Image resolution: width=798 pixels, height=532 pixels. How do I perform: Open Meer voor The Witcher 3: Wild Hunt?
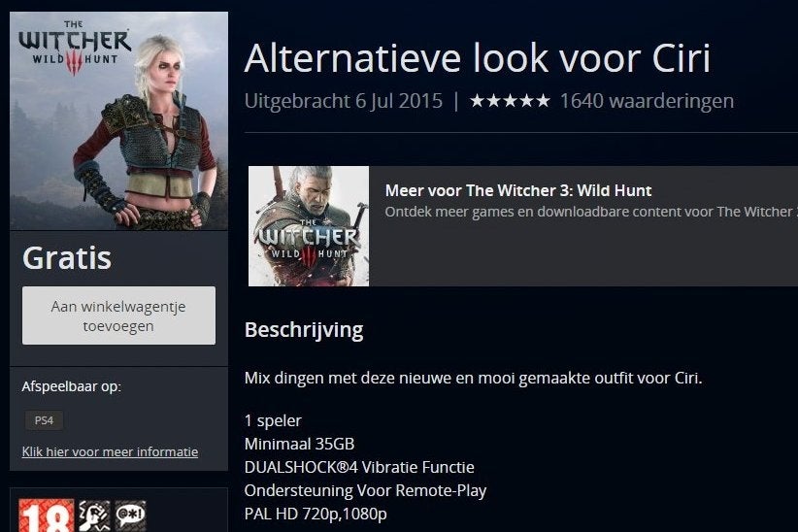tap(518, 190)
